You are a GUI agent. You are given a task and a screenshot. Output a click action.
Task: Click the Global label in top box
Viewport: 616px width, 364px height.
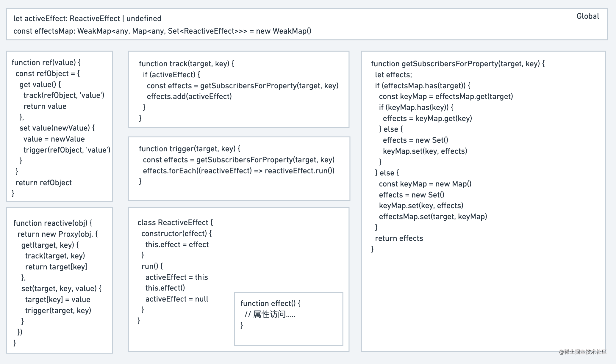tap(587, 16)
